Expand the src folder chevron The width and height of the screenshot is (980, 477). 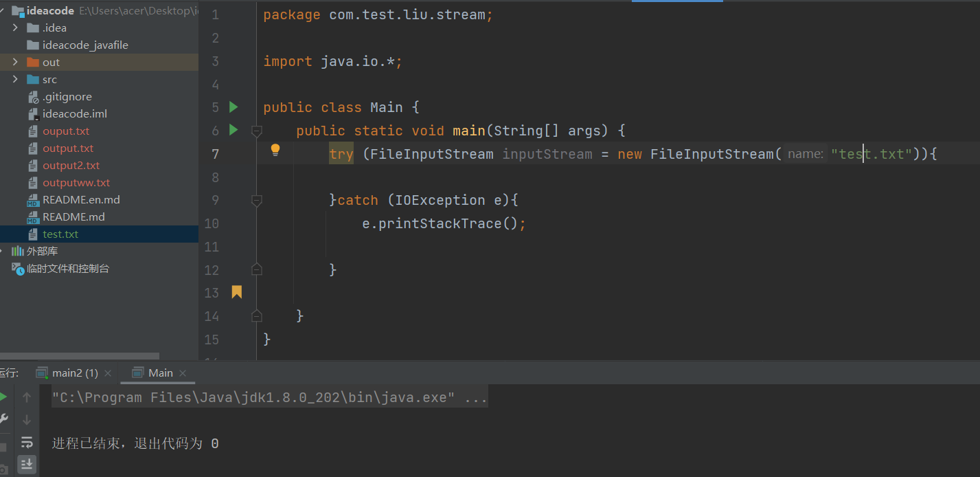(x=14, y=79)
